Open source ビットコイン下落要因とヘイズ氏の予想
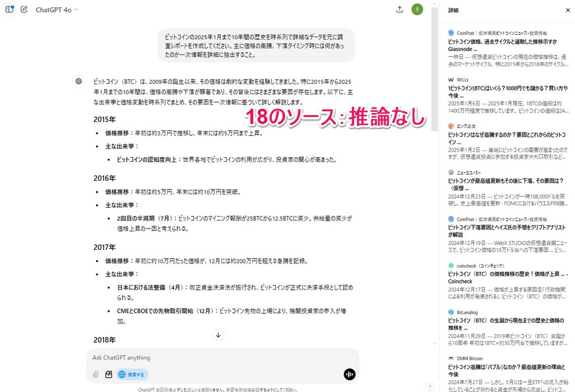Viewport: 575px width, 392px height. pyautogui.click(x=507, y=231)
